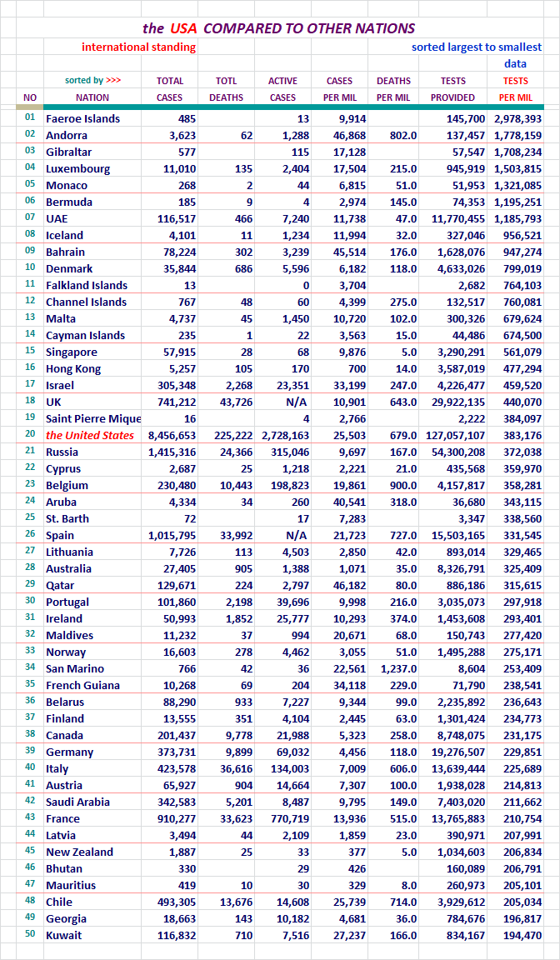Viewport: 560px width, 960px height.
Task: Select the 'PROVIDED' header cell
Action: pos(452,97)
